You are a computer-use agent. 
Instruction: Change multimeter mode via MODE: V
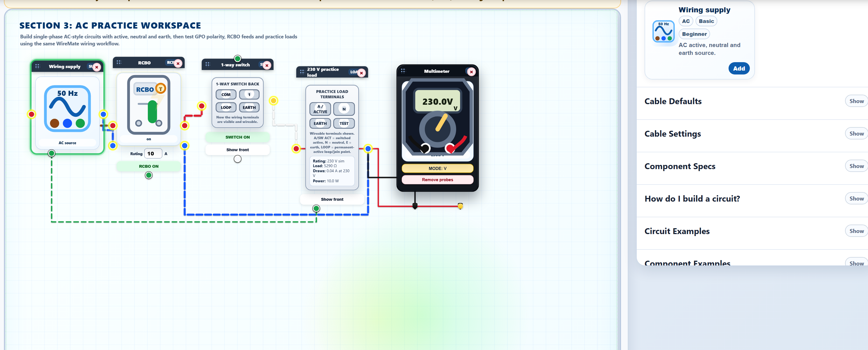point(437,169)
